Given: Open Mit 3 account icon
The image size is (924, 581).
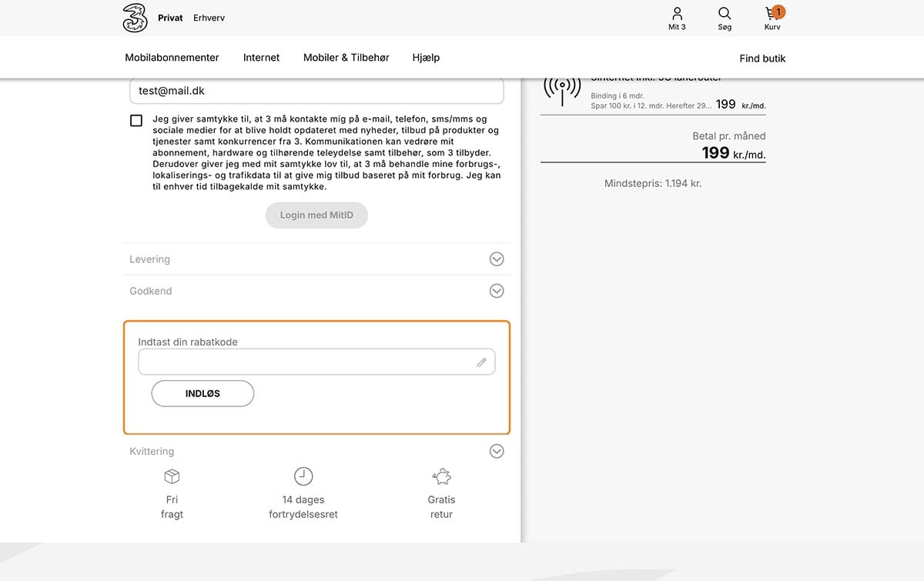Looking at the screenshot, I should pyautogui.click(x=678, y=13).
